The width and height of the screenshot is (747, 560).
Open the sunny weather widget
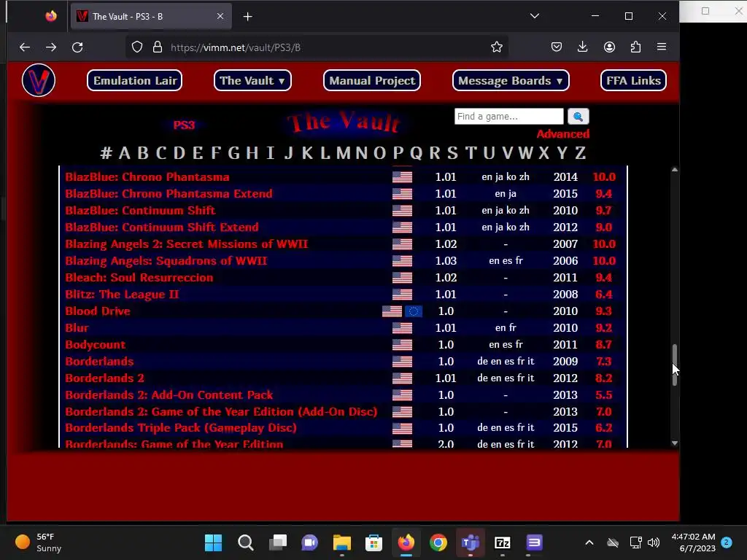coord(38,542)
